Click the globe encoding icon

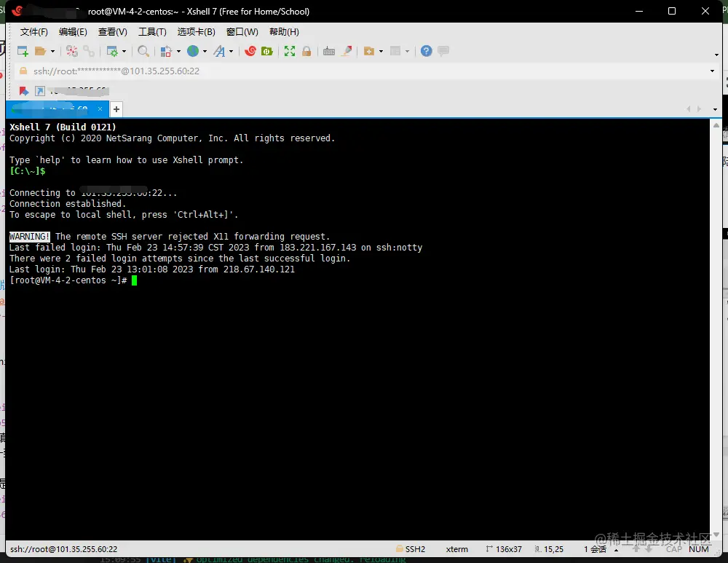point(193,51)
